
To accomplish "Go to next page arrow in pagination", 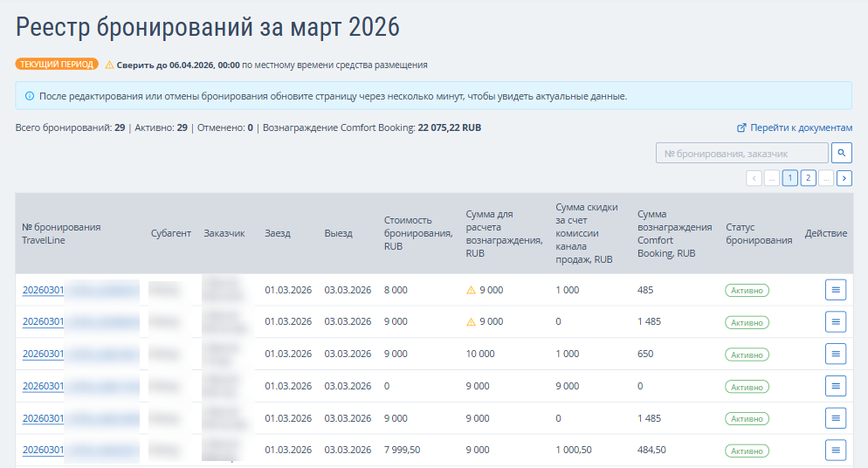I will [x=844, y=178].
